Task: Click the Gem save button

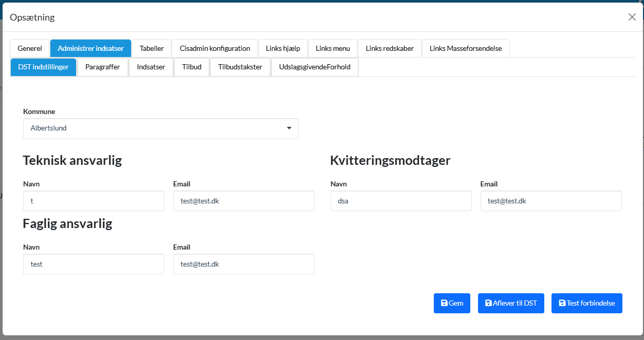Action: point(451,303)
